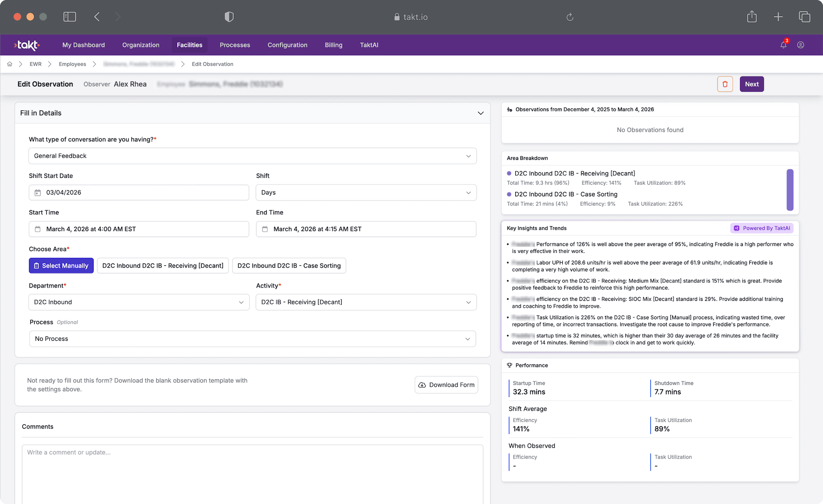Click the Area Breakdown purple scrollbar
The image size is (823, 504).
point(790,190)
